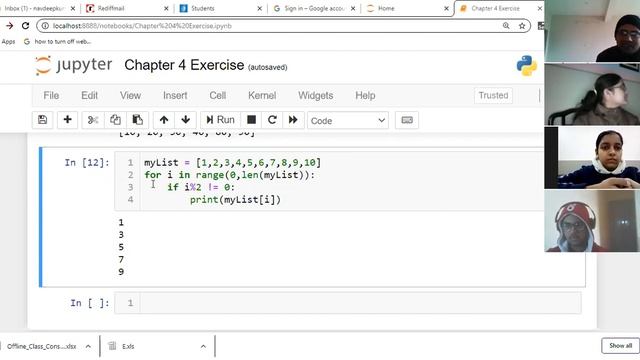Screen dimensions: 640x360
Task: Expand options for E.xls download
Action: click(x=203, y=346)
